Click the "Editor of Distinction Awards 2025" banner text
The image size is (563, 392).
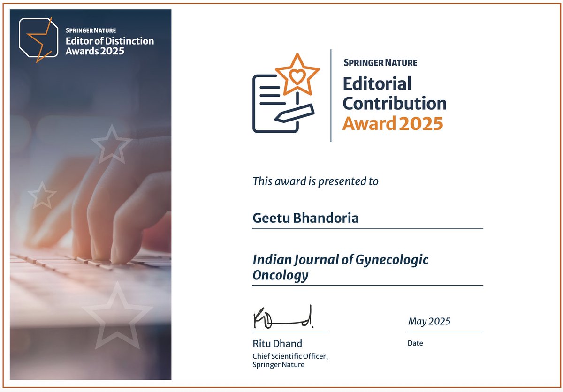point(110,45)
